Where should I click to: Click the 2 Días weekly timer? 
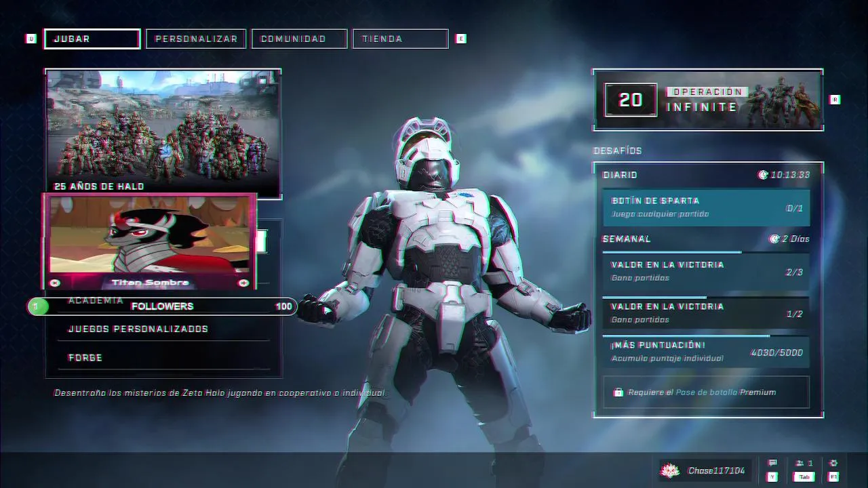pyautogui.click(x=795, y=239)
